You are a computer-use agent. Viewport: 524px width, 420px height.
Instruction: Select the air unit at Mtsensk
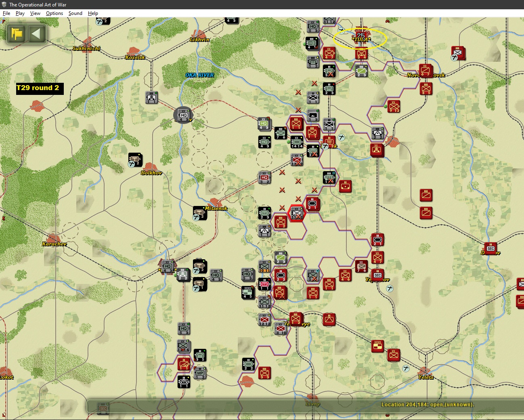pyautogui.click(x=200, y=213)
